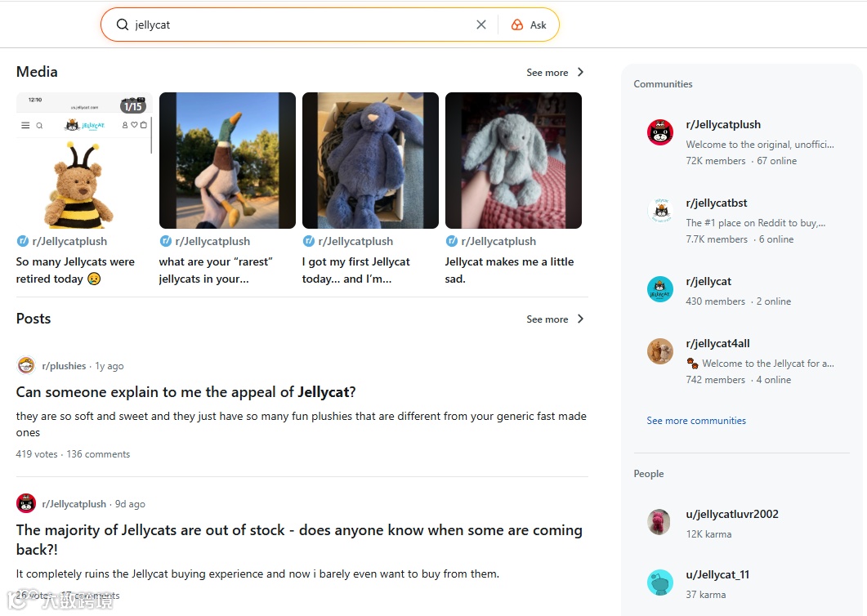The height and width of the screenshot is (616, 867).
Task: Click 'It completely ruins the Jellycat buying' snippet
Action: tap(257, 574)
